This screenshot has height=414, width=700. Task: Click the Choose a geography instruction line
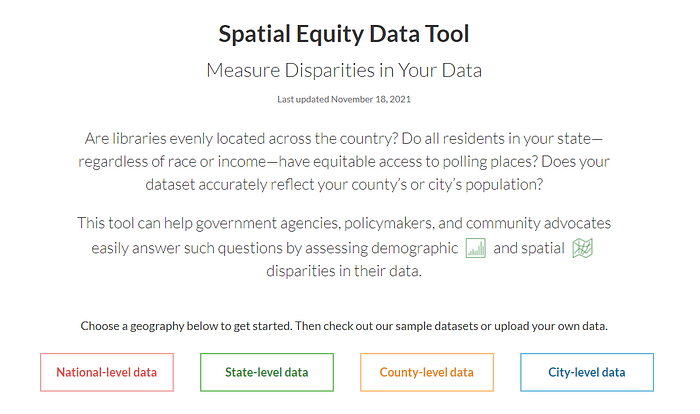[344, 326]
